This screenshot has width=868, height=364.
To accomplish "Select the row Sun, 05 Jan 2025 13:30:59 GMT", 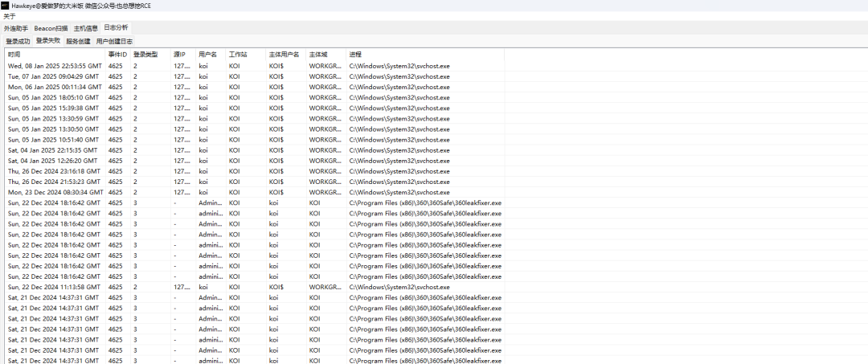I will point(256,118).
